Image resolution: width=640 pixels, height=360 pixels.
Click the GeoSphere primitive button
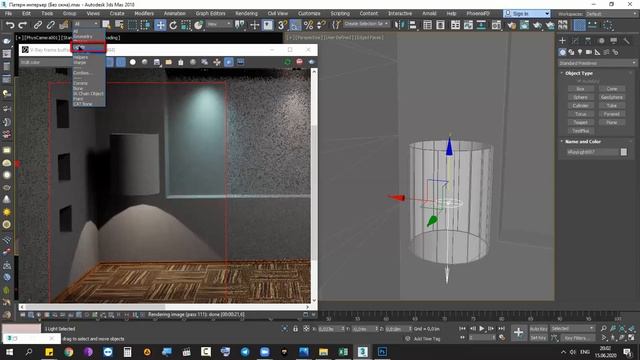(x=611, y=97)
